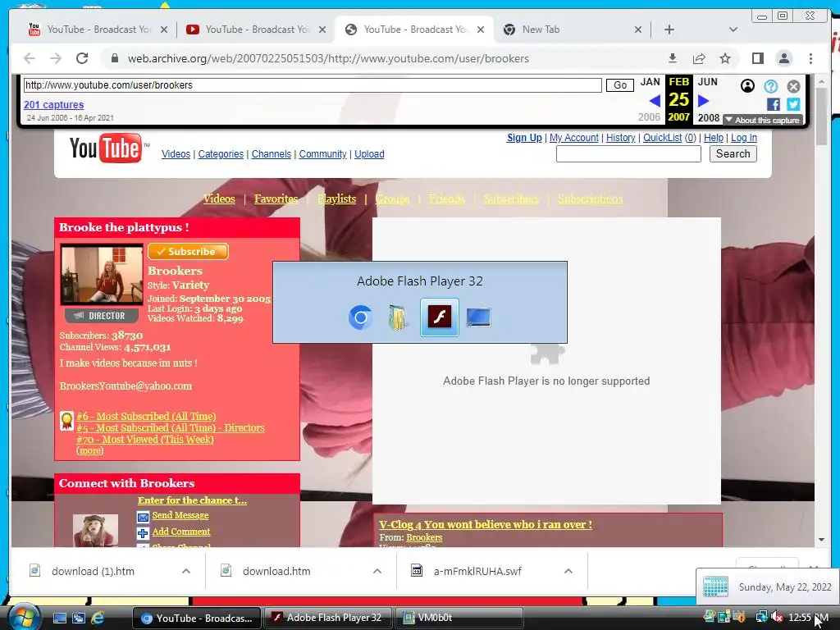
Task: Click the Wayback user account icon
Action: [x=747, y=85]
